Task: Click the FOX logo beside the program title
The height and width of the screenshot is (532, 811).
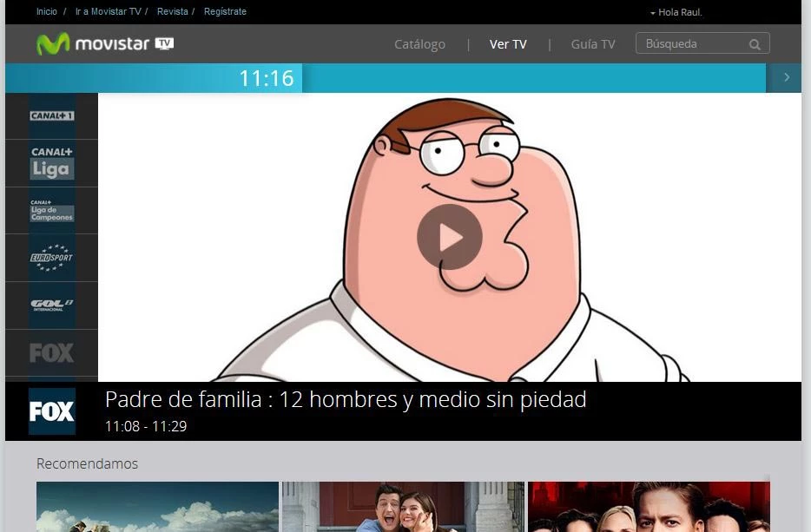Action: tap(51, 410)
